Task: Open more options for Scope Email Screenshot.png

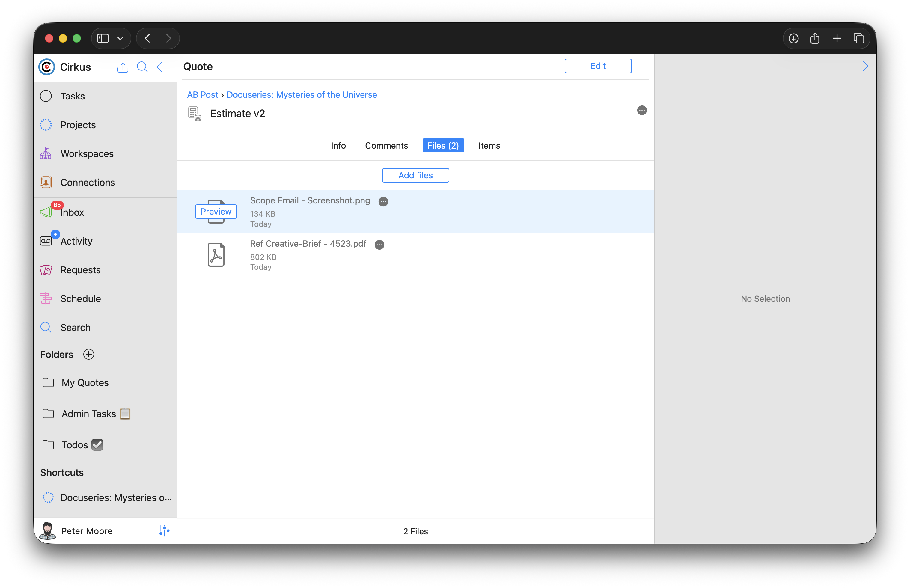Action: pyautogui.click(x=383, y=202)
